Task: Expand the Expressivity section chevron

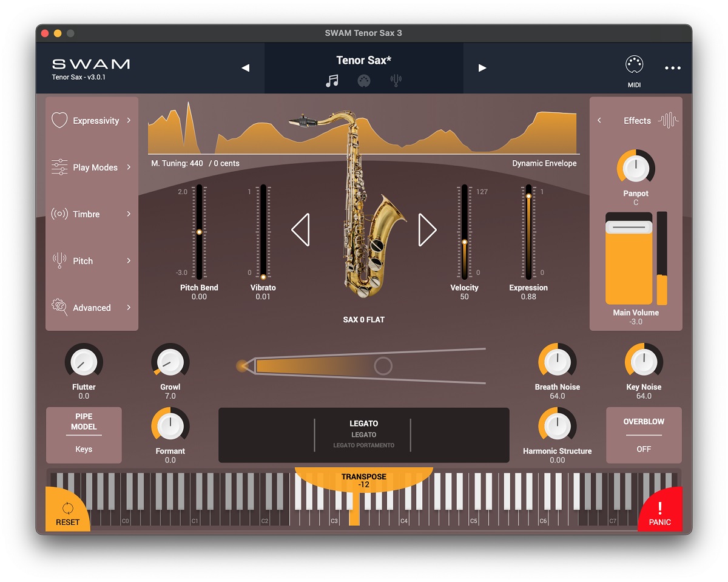Action: pos(129,120)
